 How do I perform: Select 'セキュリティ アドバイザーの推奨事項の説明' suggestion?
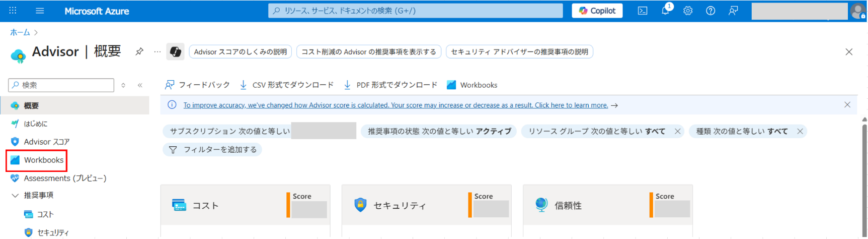tap(519, 51)
